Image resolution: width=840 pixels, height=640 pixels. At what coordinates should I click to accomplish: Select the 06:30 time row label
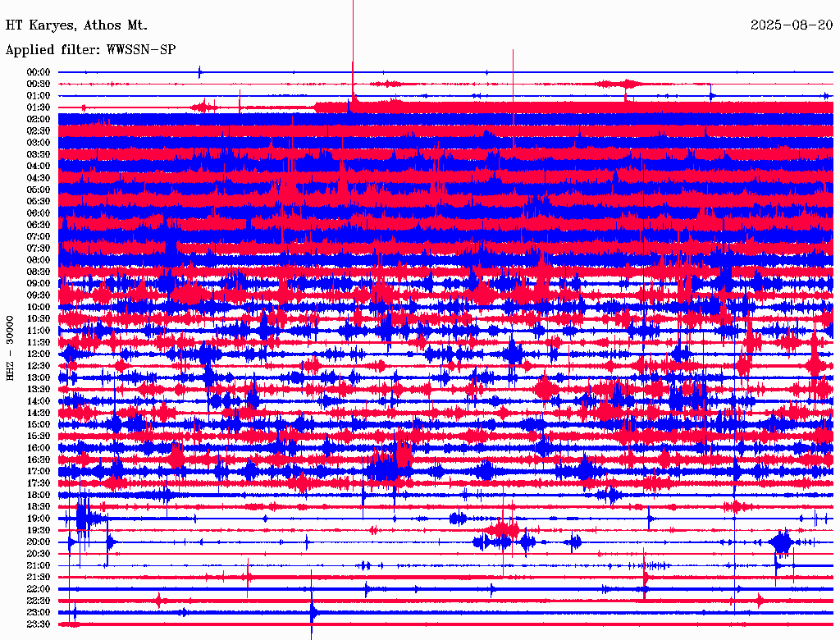pos(39,225)
